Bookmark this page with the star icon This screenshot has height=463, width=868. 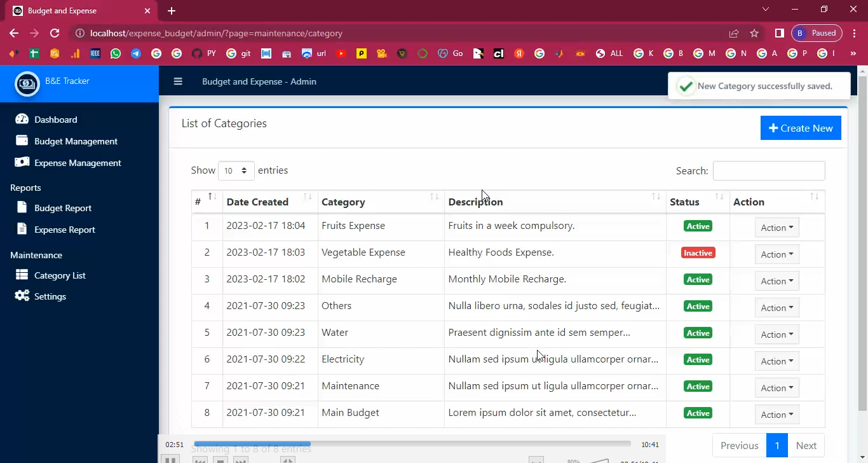click(x=754, y=33)
